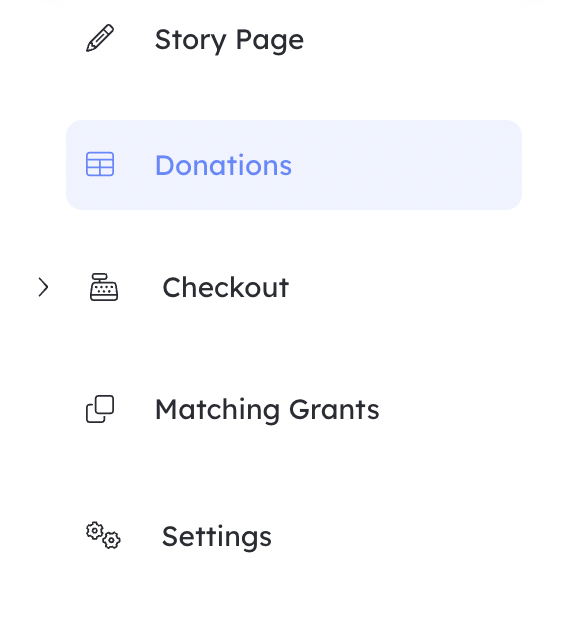This screenshot has width=566, height=626.
Task: Open Matching Grants from the sidebar
Action: click(x=267, y=410)
